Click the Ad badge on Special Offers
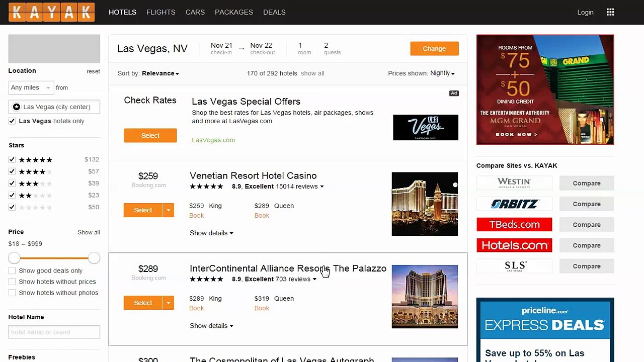Viewport: 644px width, 362px height. (454, 93)
